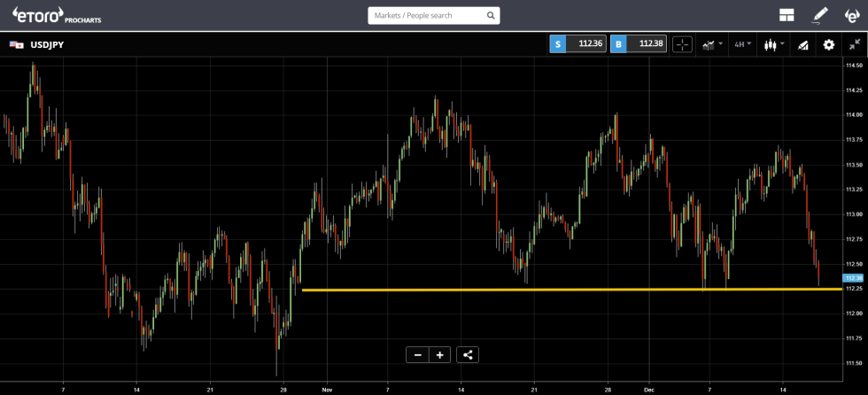Zoom in the chart with plus button
The image size is (868, 395).
pos(439,355)
